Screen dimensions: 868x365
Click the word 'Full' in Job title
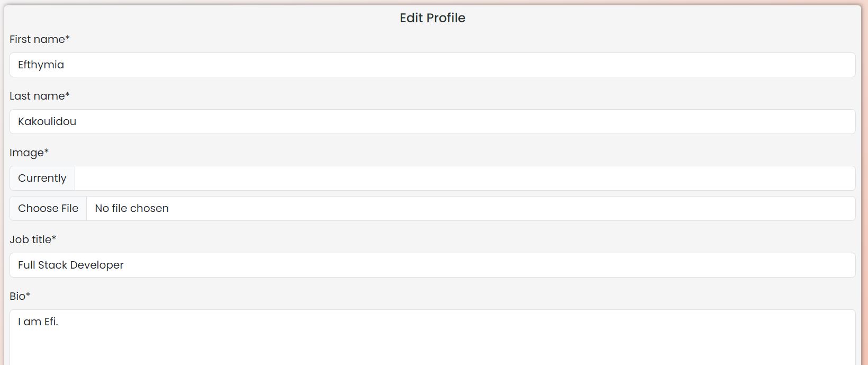pyautogui.click(x=26, y=265)
